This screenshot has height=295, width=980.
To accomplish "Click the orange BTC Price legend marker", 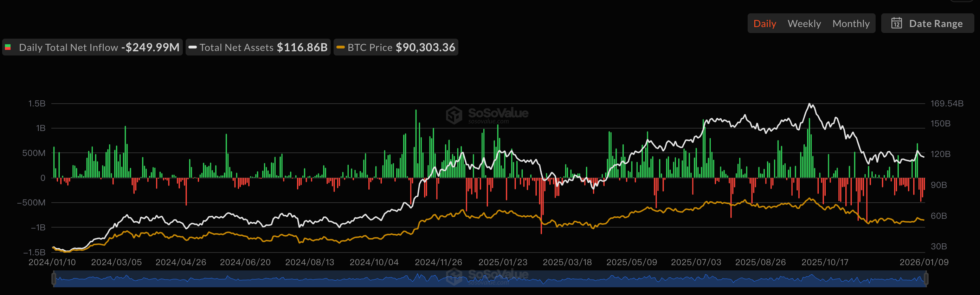I will (341, 47).
